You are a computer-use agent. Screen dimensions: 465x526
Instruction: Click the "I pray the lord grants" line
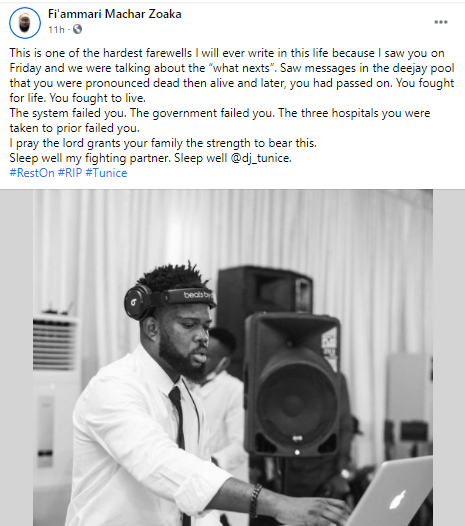point(163,143)
